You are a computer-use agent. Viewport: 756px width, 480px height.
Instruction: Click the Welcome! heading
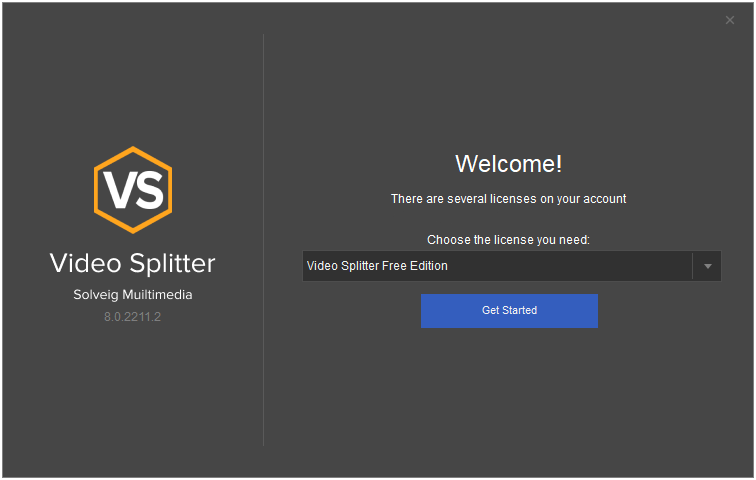pos(509,164)
